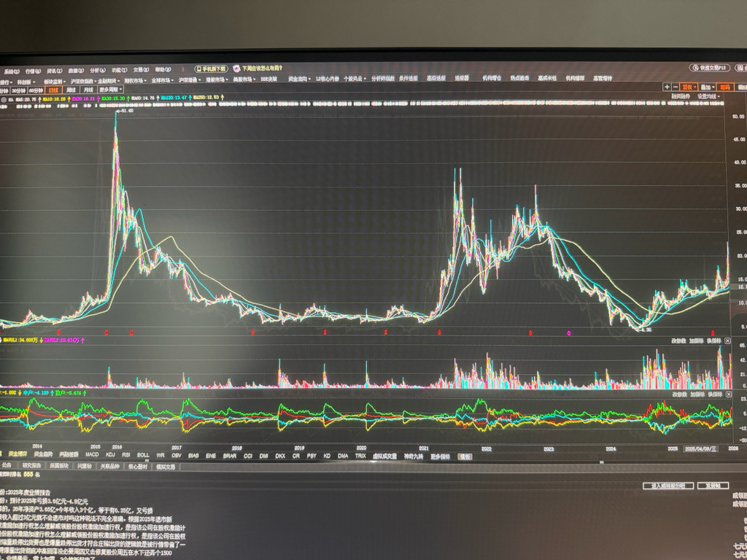Select the 资金博弈 indicator tab
747x560 pixels.
(x=18, y=454)
